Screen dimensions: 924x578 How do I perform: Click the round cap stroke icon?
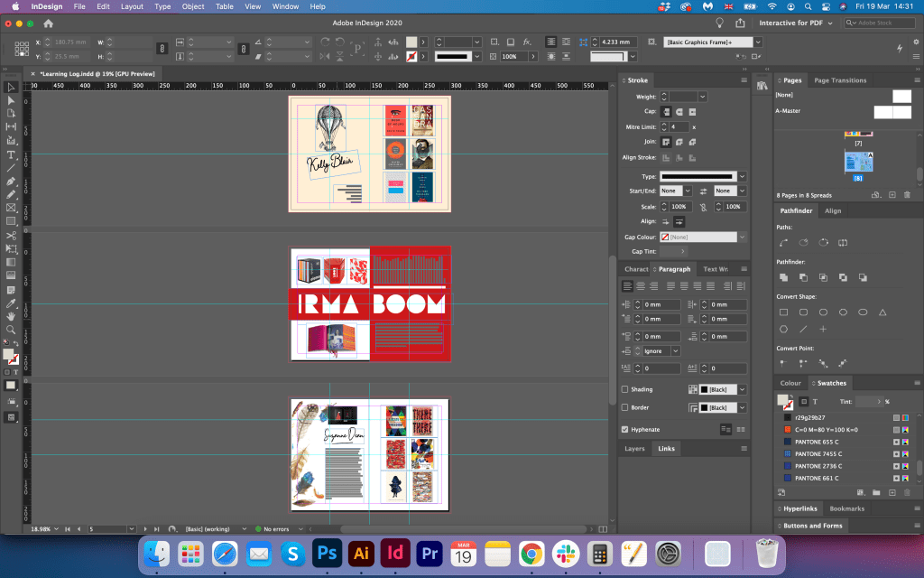(678, 111)
